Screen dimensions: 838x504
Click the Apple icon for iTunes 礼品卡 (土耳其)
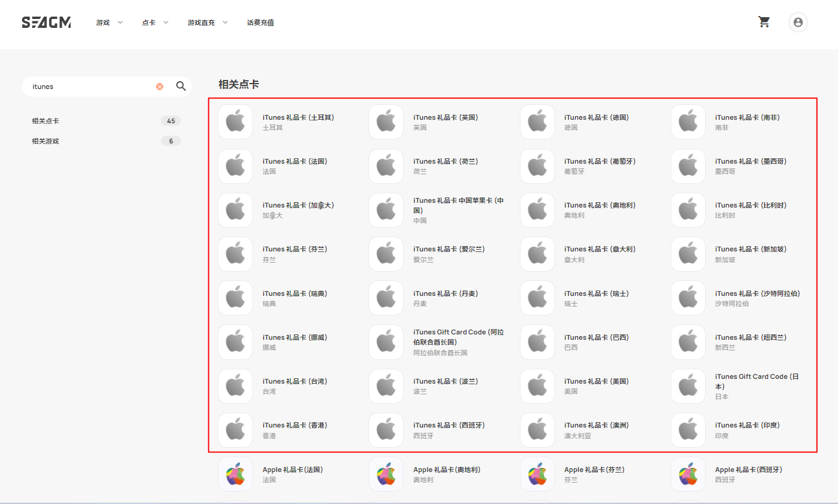[236, 122]
